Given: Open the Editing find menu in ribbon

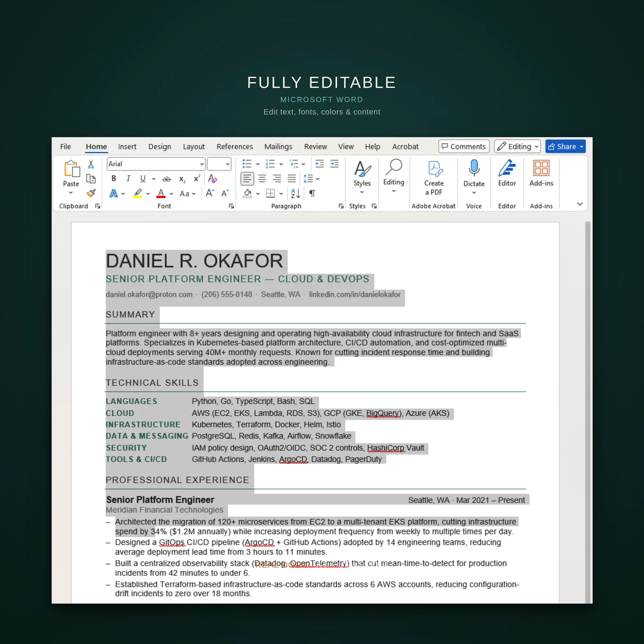Looking at the screenshot, I should pyautogui.click(x=394, y=176).
